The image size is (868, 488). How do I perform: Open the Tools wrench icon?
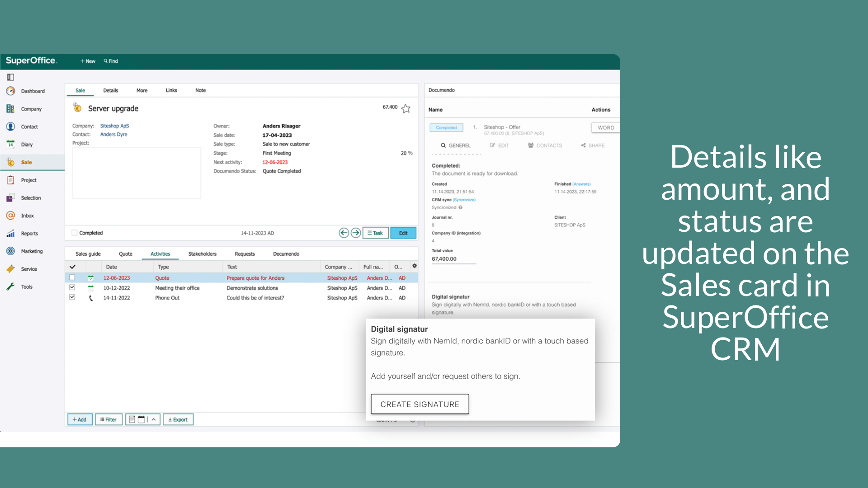tap(10, 287)
